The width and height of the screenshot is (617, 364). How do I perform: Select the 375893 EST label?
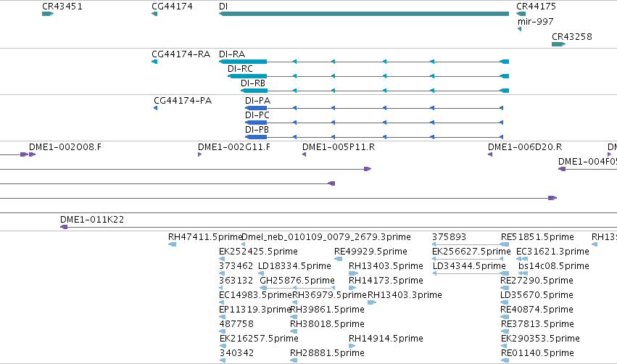pyautogui.click(x=449, y=237)
